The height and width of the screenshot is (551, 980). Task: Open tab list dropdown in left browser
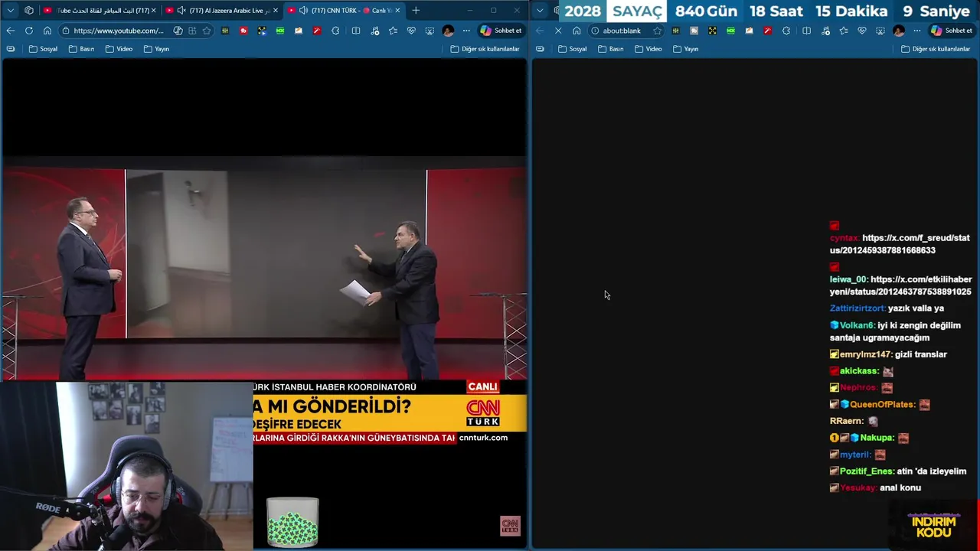pyautogui.click(x=11, y=10)
